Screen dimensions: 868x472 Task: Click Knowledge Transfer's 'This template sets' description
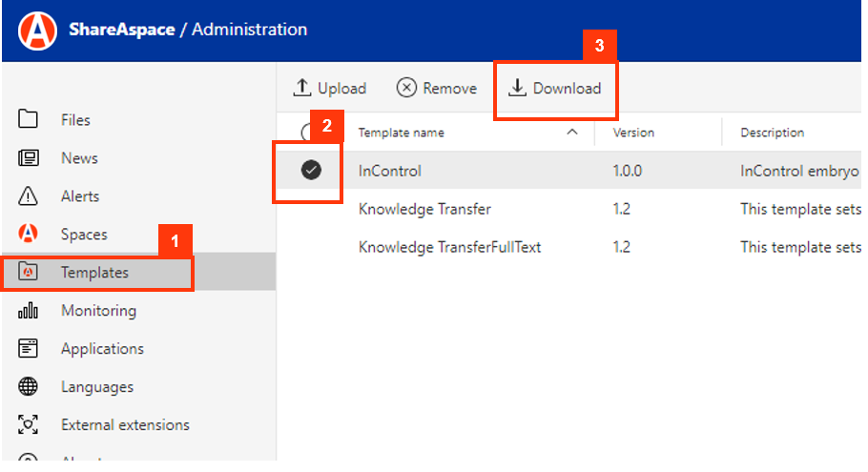coord(800,209)
